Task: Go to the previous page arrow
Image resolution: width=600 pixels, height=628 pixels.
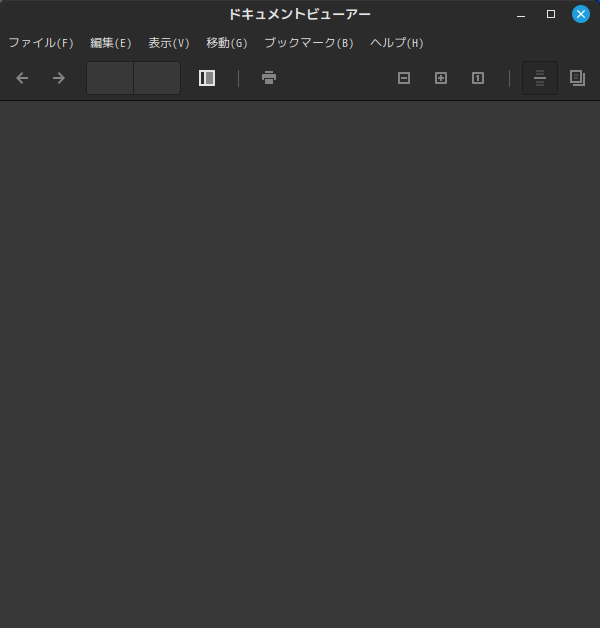Action: tap(22, 78)
